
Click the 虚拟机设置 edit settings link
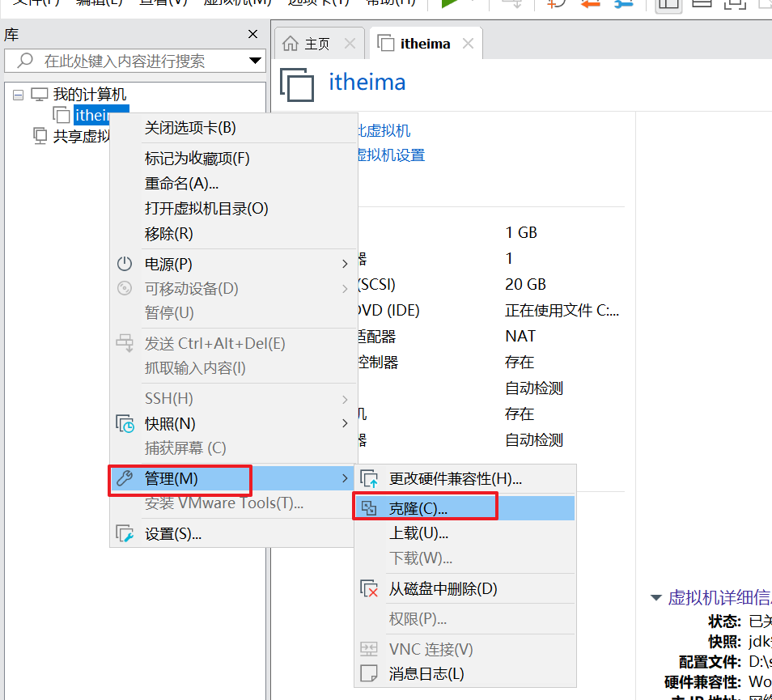point(392,155)
